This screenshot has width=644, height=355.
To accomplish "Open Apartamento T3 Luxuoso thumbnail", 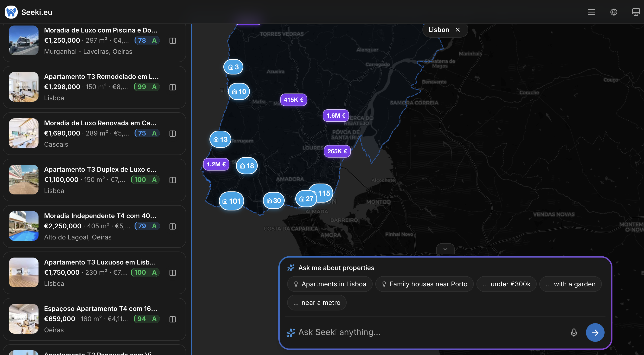I will pyautogui.click(x=23, y=272).
